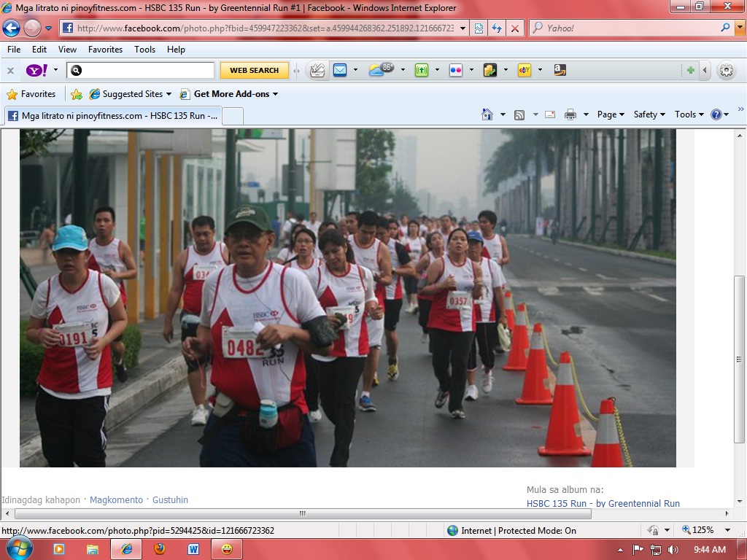Image resolution: width=747 pixels, height=560 pixels.
Task: Open Amazon from the Yahoo toolbar
Action: point(558,70)
